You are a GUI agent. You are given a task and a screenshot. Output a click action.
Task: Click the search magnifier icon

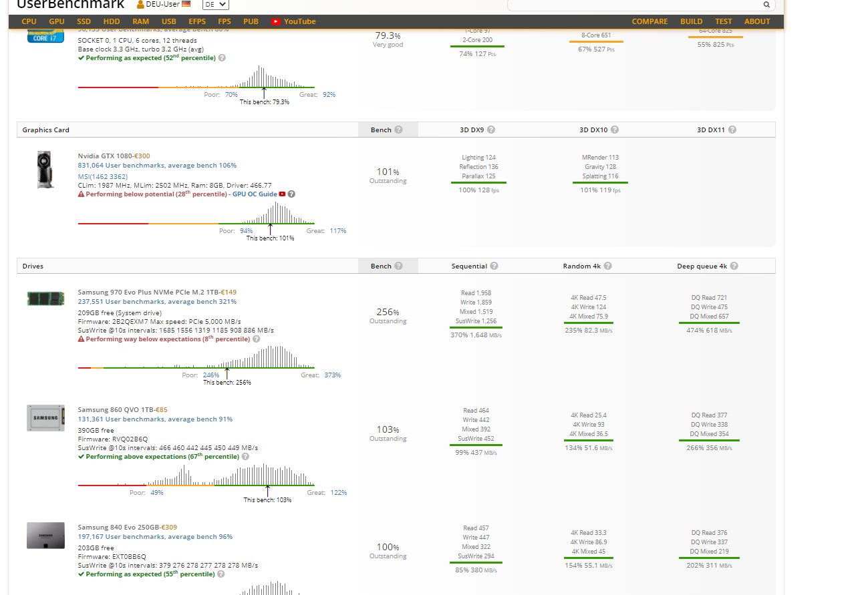click(x=766, y=4)
